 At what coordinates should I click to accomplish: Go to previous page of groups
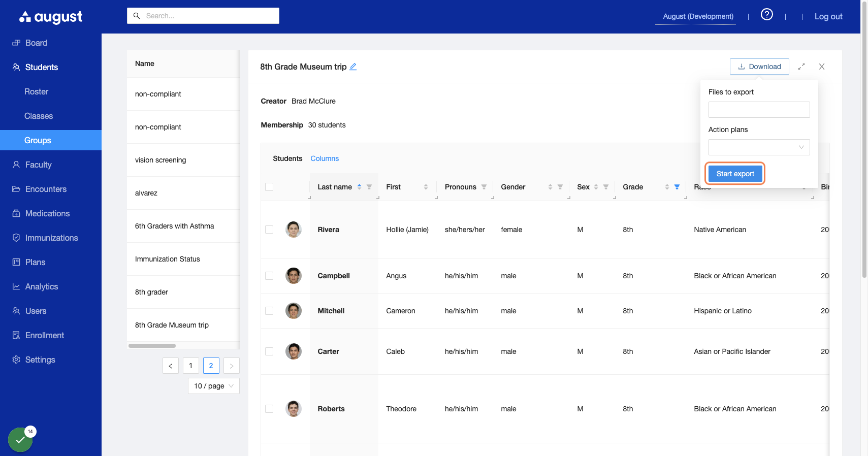pyautogui.click(x=171, y=366)
